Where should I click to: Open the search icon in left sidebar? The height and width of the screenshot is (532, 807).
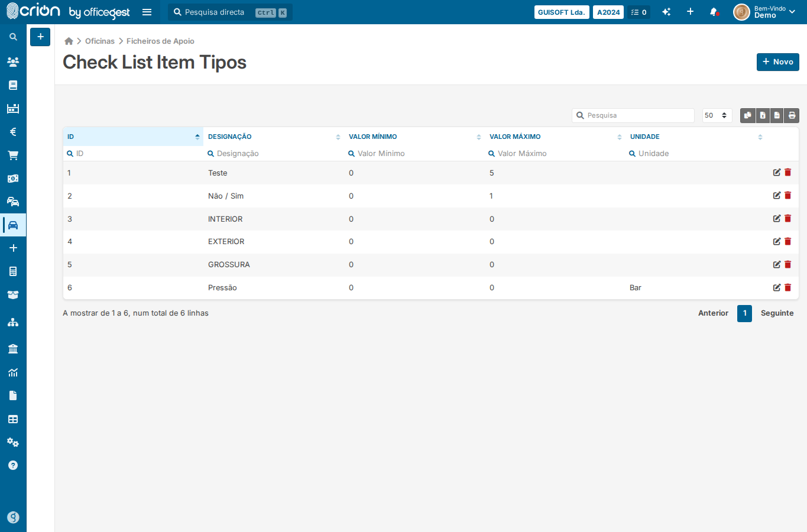(13, 37)
